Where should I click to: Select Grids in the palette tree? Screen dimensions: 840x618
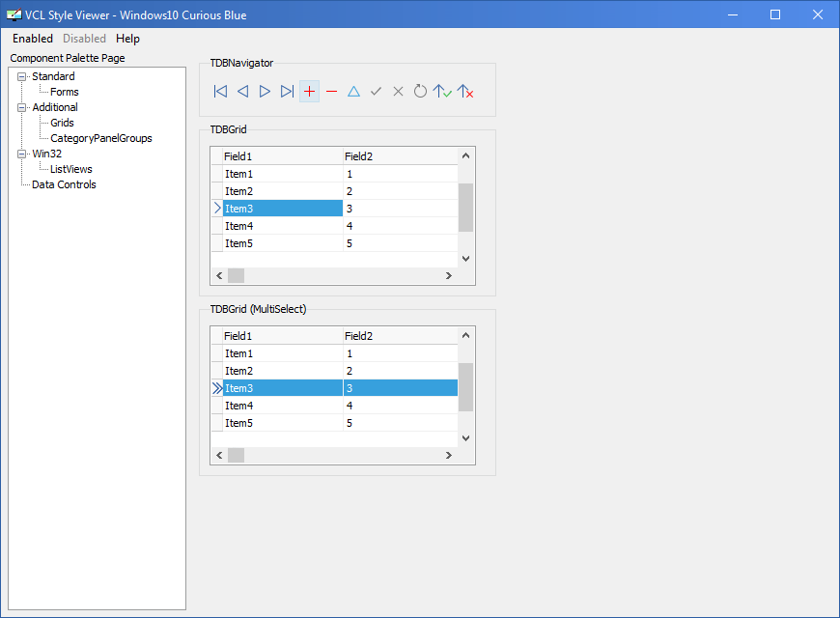(62, 123)
